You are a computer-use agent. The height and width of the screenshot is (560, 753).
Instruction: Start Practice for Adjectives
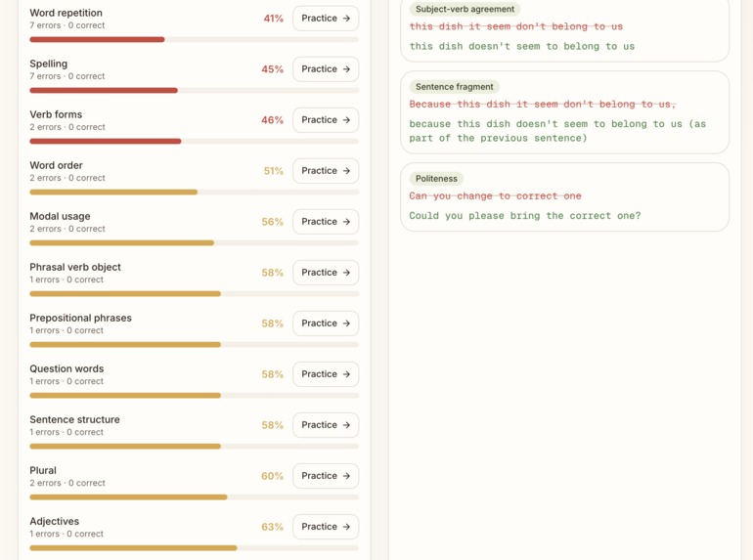click(x=326, y=527)
